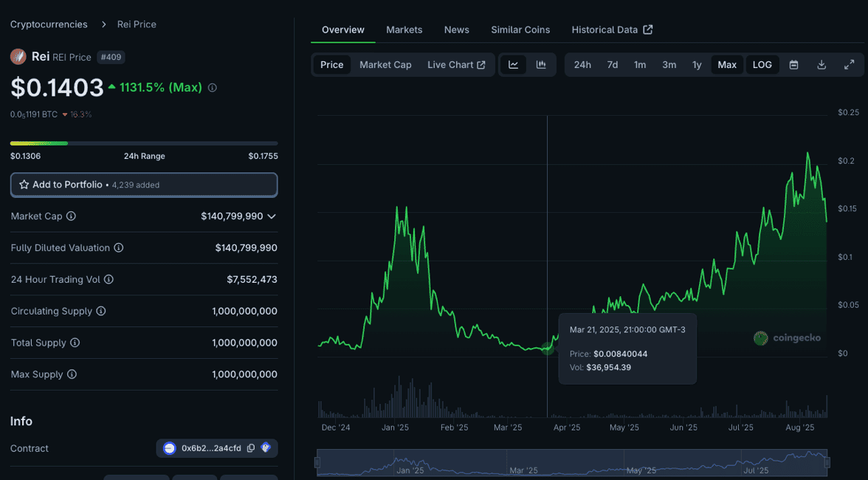Copy the contract address
The image size is (868, 480).
[251, 448]
